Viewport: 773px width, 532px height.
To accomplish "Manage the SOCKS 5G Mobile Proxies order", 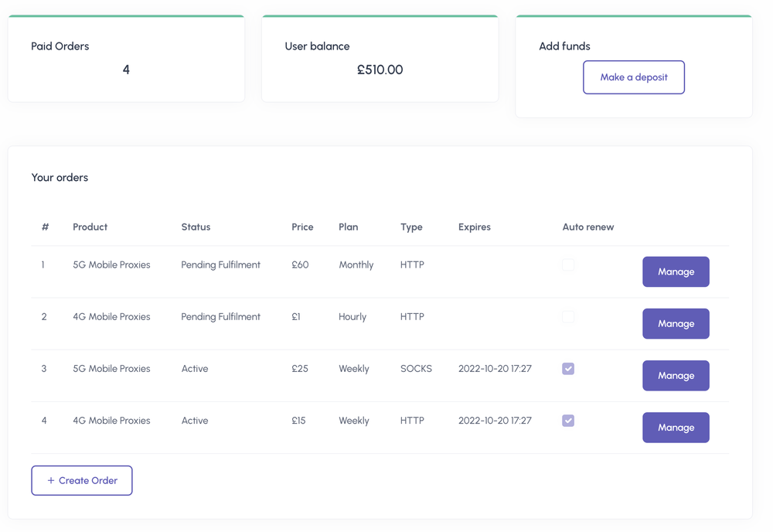I will tap(676, 375).
